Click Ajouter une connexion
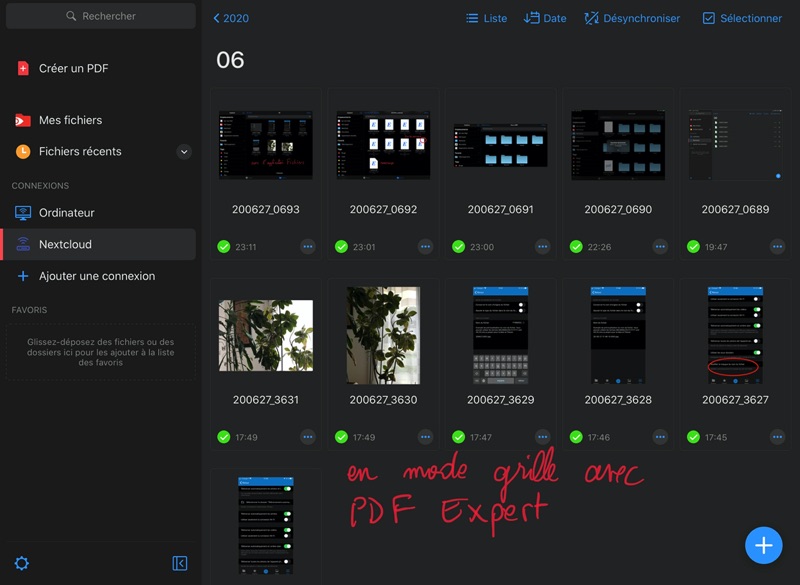Viewport: 800px width, 585px height. pyautogui.click(x=96, y=276)
